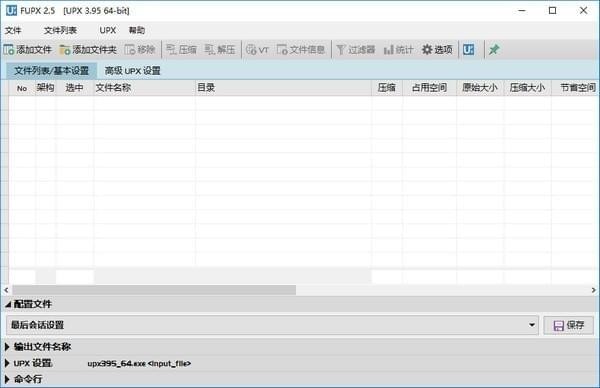Click the Remove (移除) toolbar button
600x388 pixels.
point(140,49)
